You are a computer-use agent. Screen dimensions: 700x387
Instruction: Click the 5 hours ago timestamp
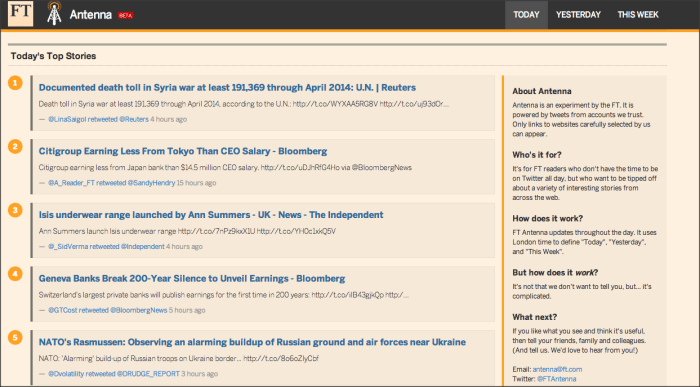[187, 310]
